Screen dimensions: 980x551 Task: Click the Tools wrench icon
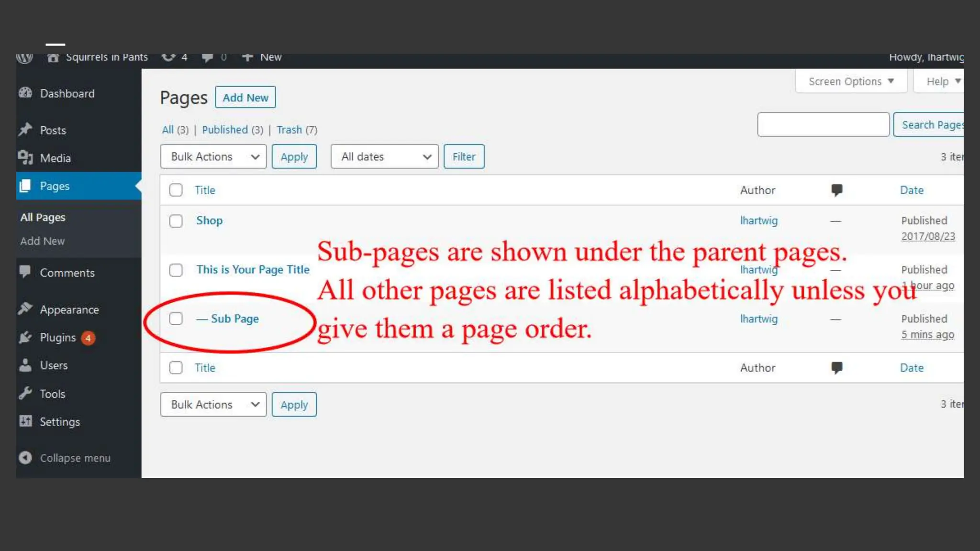25,393
